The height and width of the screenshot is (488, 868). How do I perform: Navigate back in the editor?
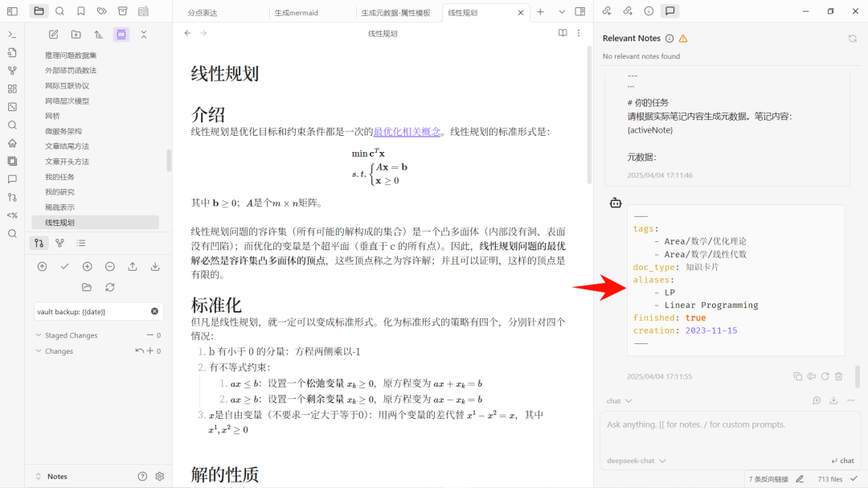coord(187,33)
